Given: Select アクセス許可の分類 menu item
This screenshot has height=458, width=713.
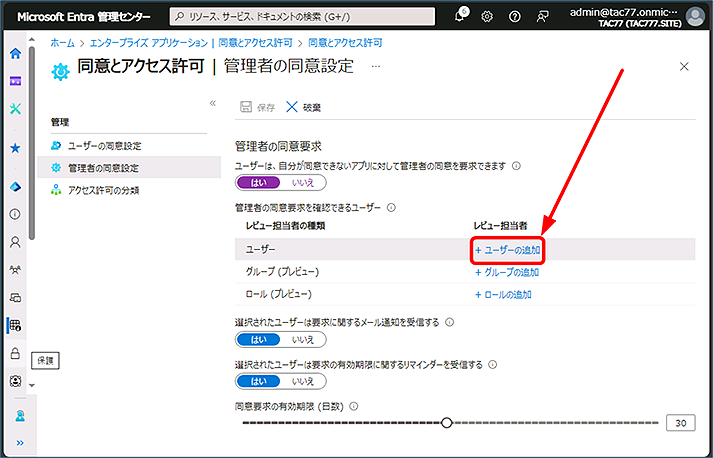Looking at the screenshot, I should pos(129,190).
